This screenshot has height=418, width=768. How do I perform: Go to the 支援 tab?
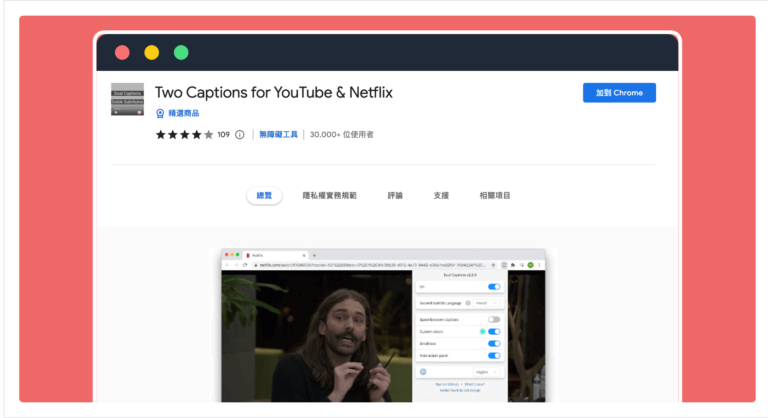click(x=441, y=196)
